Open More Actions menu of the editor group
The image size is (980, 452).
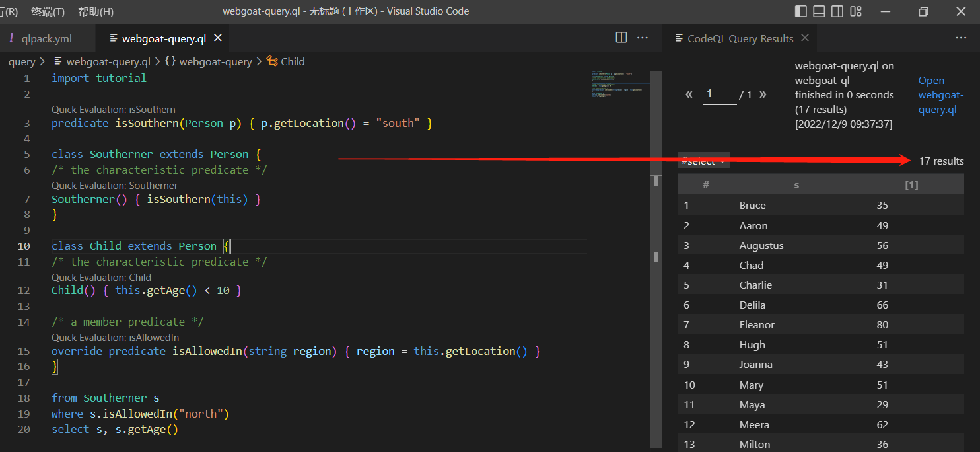pyautogui.click(x=643, y=38)
